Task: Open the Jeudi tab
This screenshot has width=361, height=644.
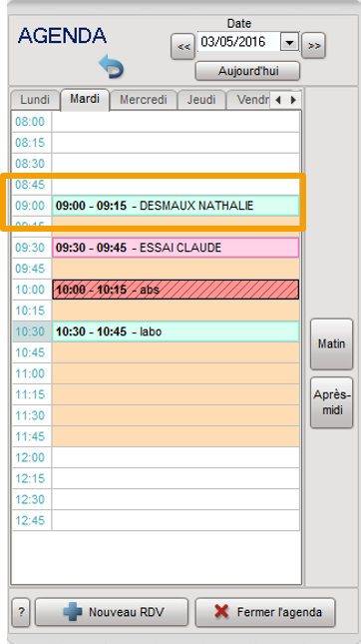Action: tap(201, 100)
